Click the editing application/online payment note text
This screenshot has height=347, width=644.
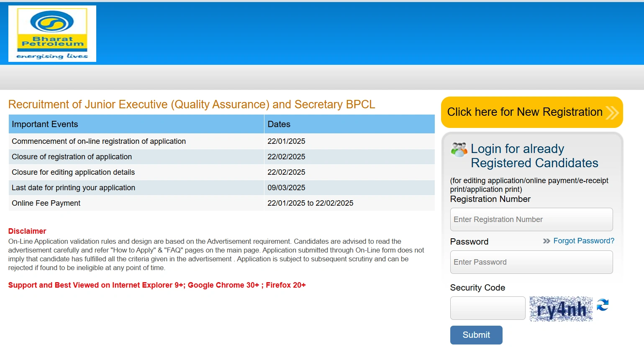click(529, 185)
